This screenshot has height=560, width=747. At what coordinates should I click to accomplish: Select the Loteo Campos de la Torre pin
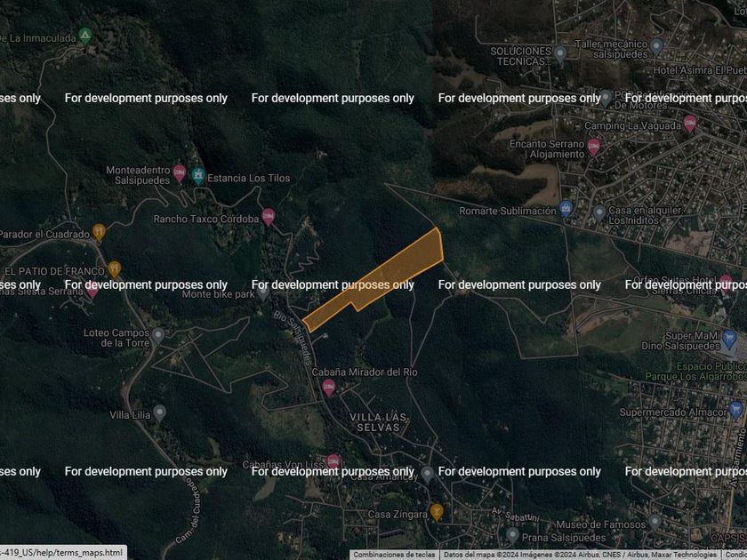pyautogui.click(x=158, y=336)
